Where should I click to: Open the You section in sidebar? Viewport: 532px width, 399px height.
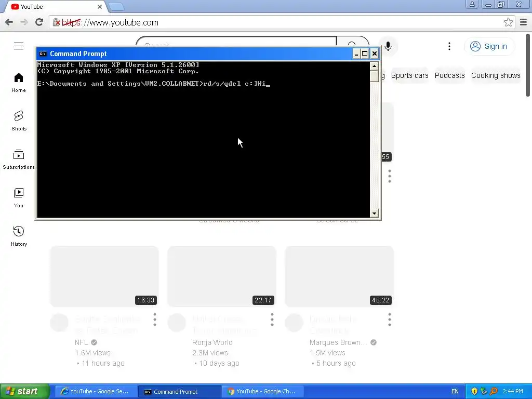(19, 198)
